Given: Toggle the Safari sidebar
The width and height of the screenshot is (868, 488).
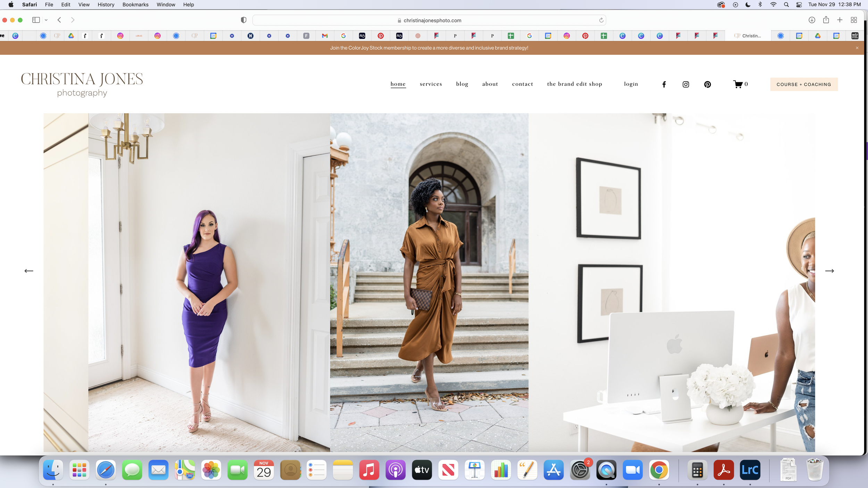Looking at the screenshot, I should 36,20.
